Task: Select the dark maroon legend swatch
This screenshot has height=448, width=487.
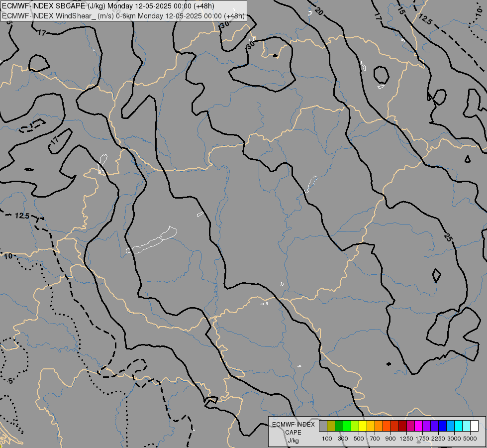Action: coord(403,426)
